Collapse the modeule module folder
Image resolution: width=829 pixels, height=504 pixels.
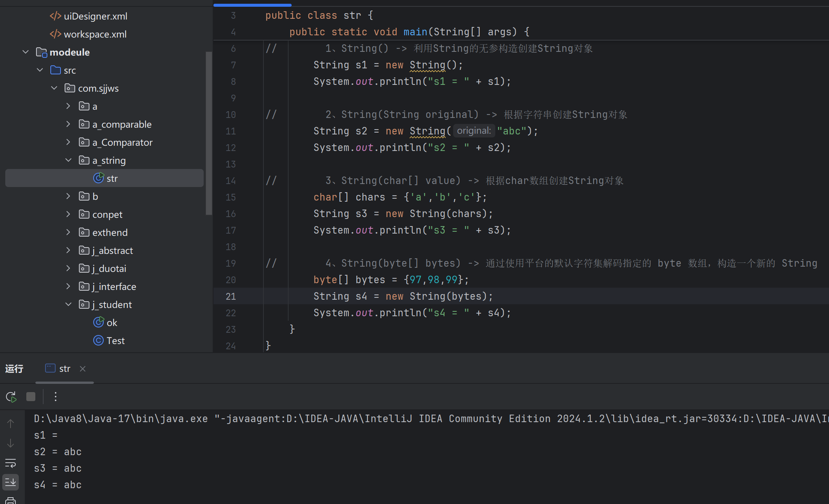(x=26, y=52)
